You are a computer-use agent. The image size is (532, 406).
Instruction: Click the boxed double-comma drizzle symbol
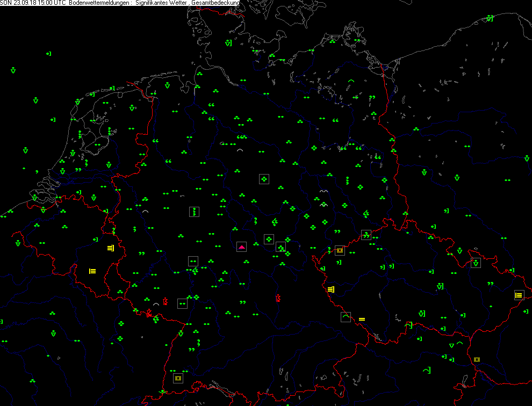pos(366,235)
